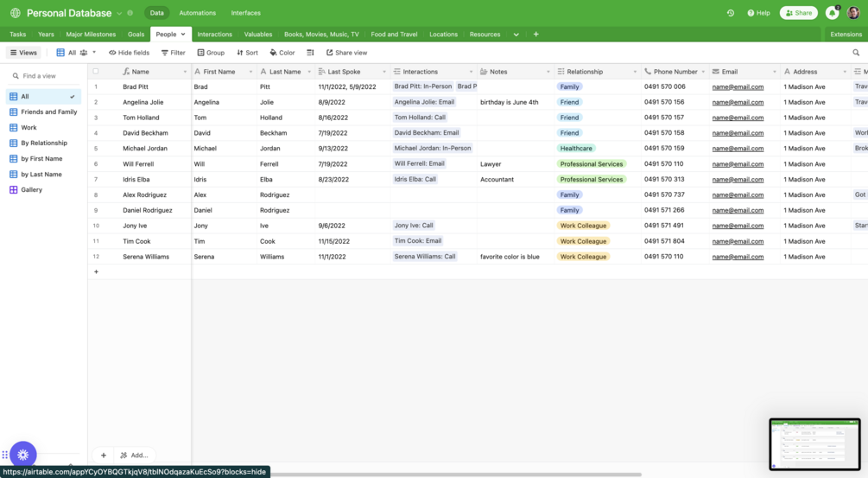Click Filter in toolbar
868x478 pixels.
click(x=174, y=53)
